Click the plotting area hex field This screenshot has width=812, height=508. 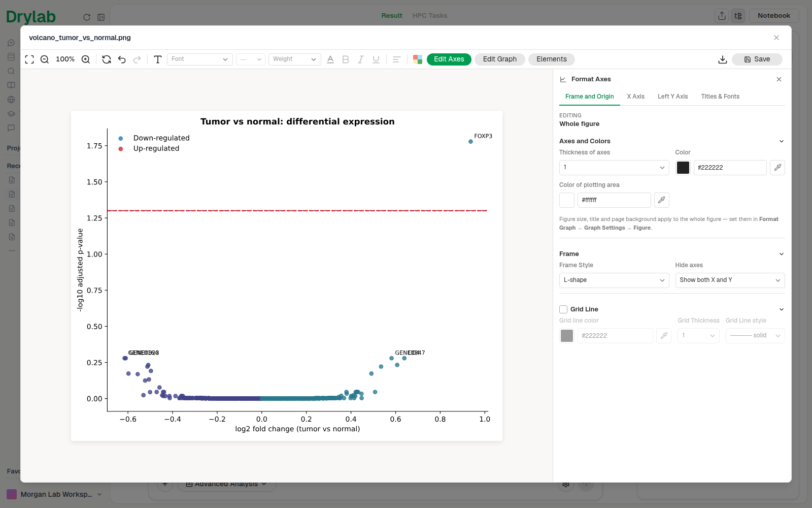click(614, 200)
